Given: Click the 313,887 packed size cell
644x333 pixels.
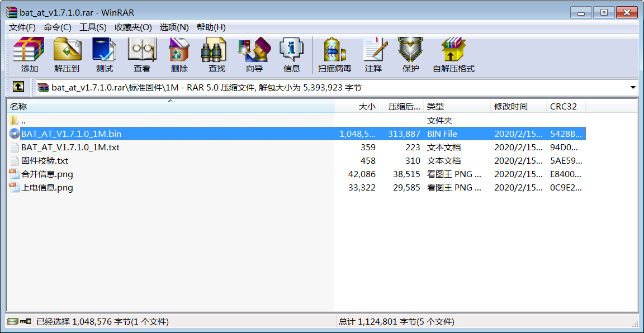Looking at the screenshot, I should coord(404,134).
